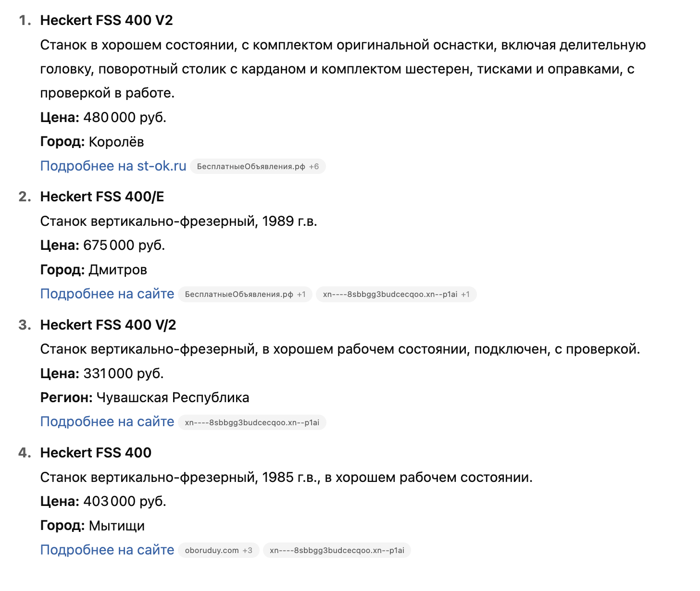700x591 pixels.
Task: Click the 'Heckert FSS 400 V/2' heading
Action: [108, 325]
